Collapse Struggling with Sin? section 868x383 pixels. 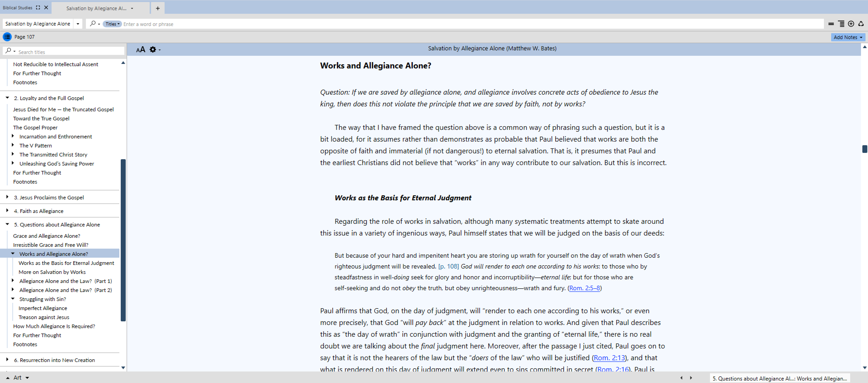click(x=13, y=299)
